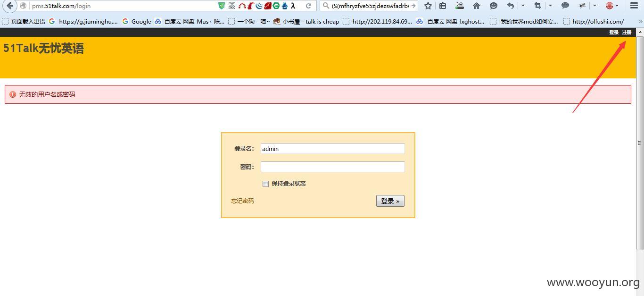This screenshot has height=296, width=644.
Task: Show bookmarks list icon
Action: click(443, 6)
